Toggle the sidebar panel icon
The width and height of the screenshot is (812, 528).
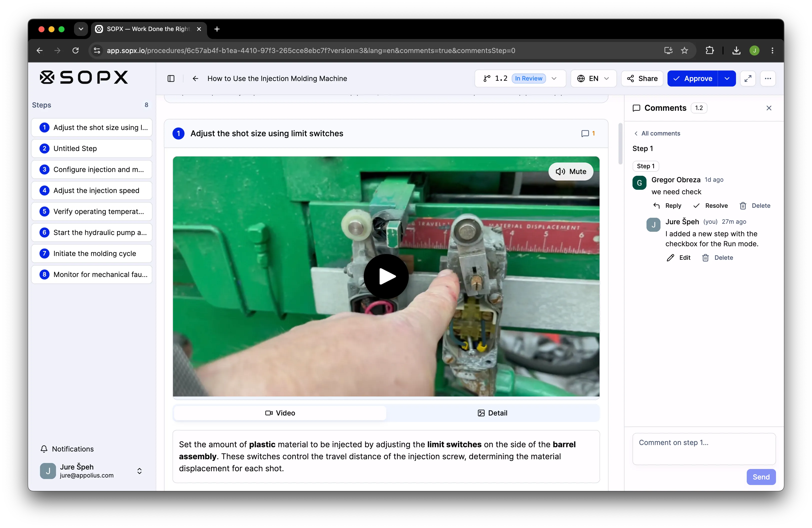(x=171, y=78)
